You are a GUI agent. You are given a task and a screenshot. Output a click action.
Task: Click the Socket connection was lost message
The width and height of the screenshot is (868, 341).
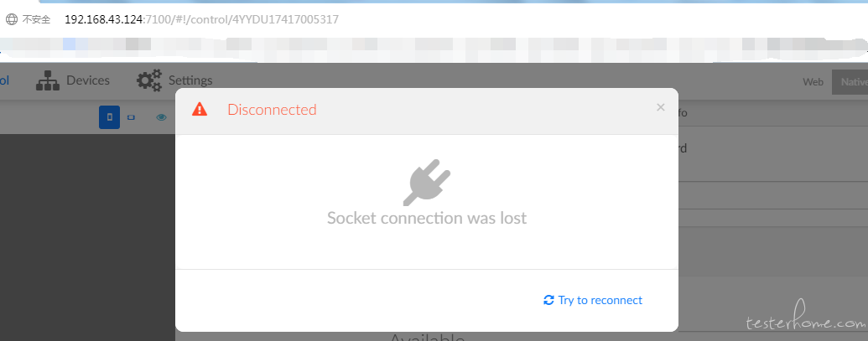pyautogui.click(x=427, y=218)
